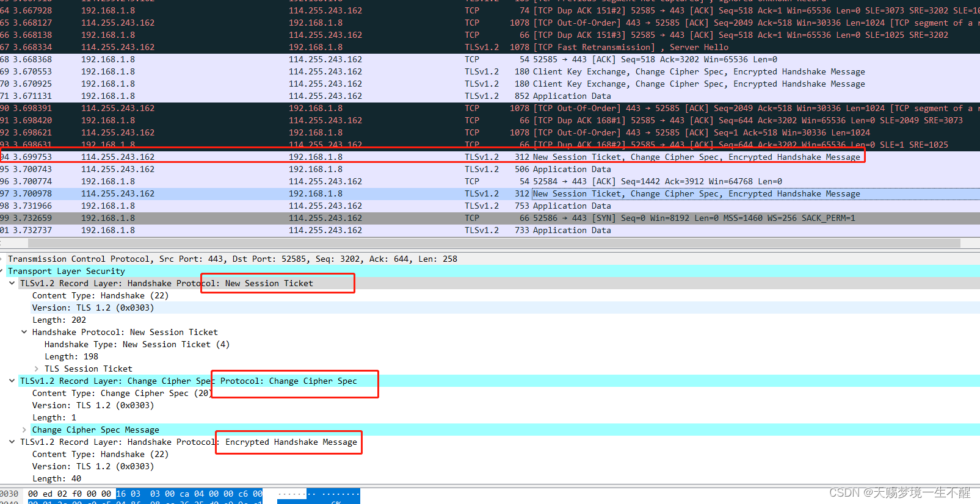Screen dimensions: 980x504
Task: Select the Client Key Exchange packet at 3.670925
Action: [490, 84]
